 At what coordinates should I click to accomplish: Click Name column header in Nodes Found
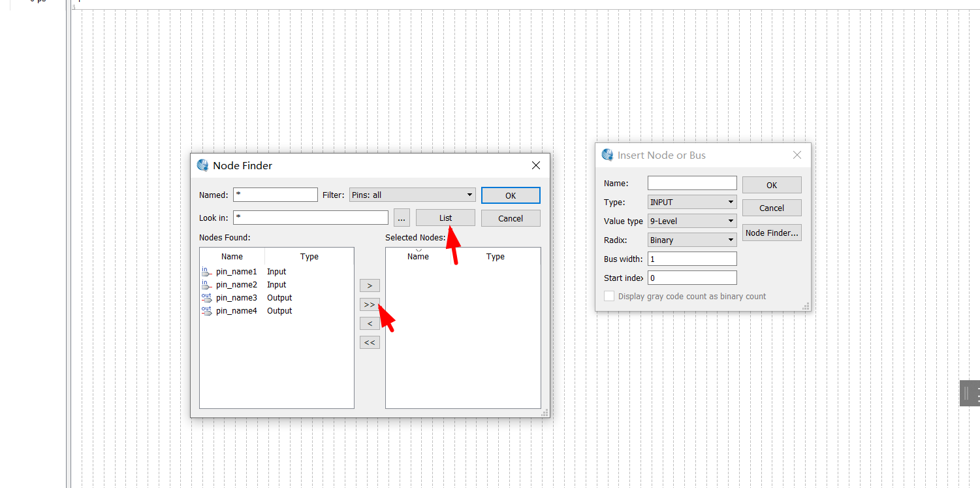(x=232, y=257)
